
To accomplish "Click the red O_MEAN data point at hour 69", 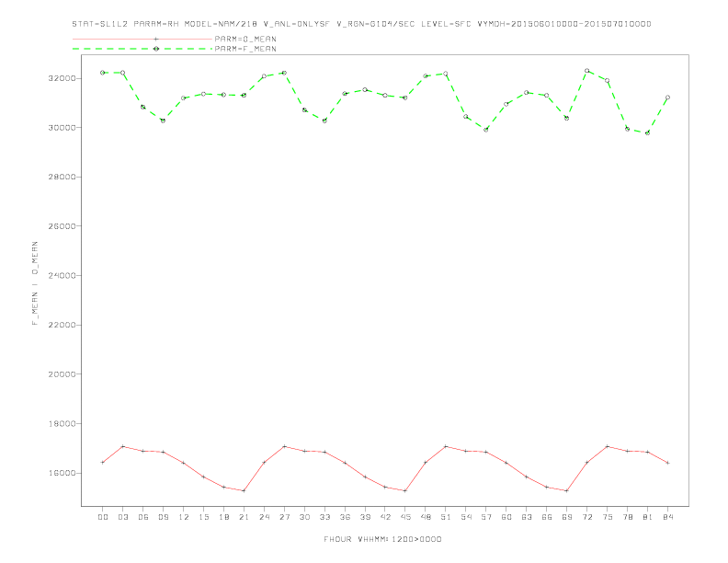I will (567, 490).
